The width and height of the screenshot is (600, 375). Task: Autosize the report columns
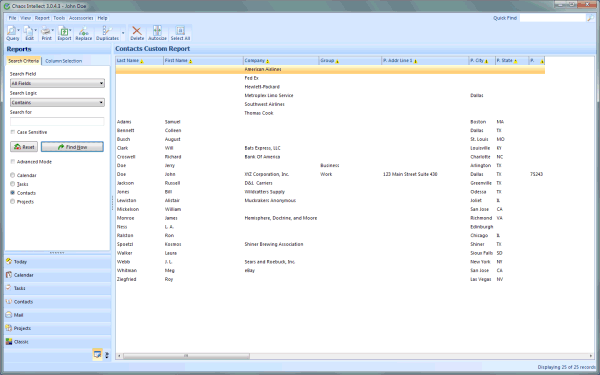coord(157,33)
